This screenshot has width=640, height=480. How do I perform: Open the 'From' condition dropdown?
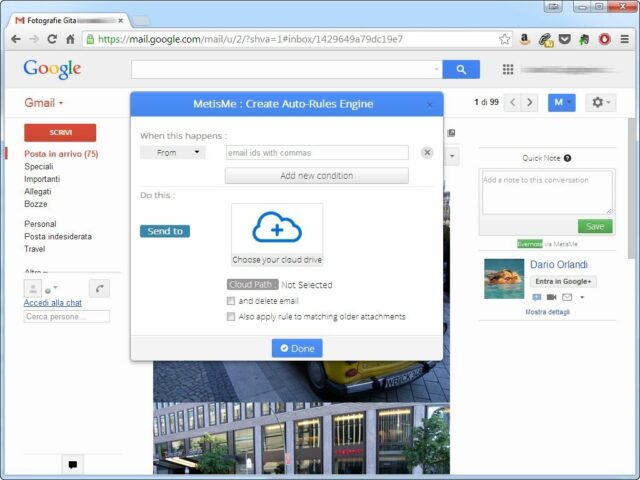tap(172, 153)
